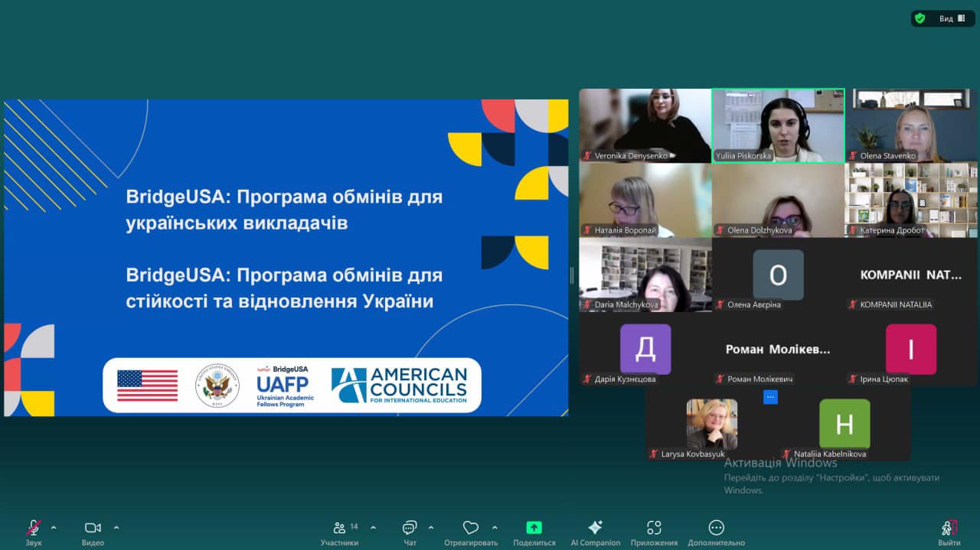Open the Дополнительно more options icon
This screenshot has width=980, height=550.
click(716, 527)
